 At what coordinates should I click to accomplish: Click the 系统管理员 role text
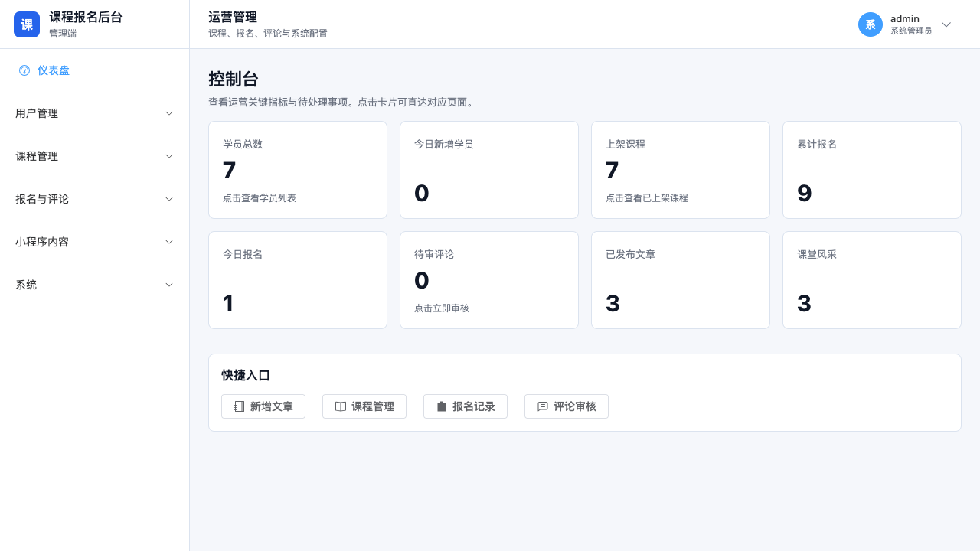point(911,31)
